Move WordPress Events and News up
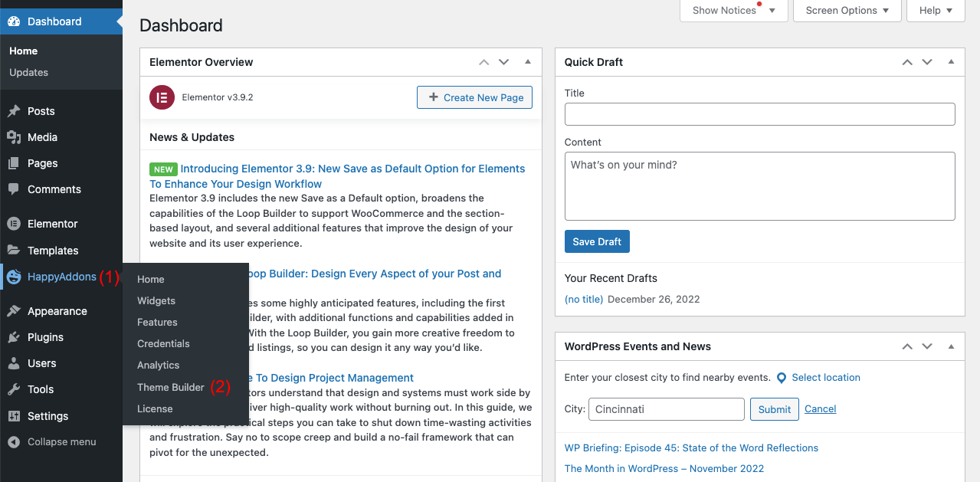Screen dimensions: 980x482 907,346
